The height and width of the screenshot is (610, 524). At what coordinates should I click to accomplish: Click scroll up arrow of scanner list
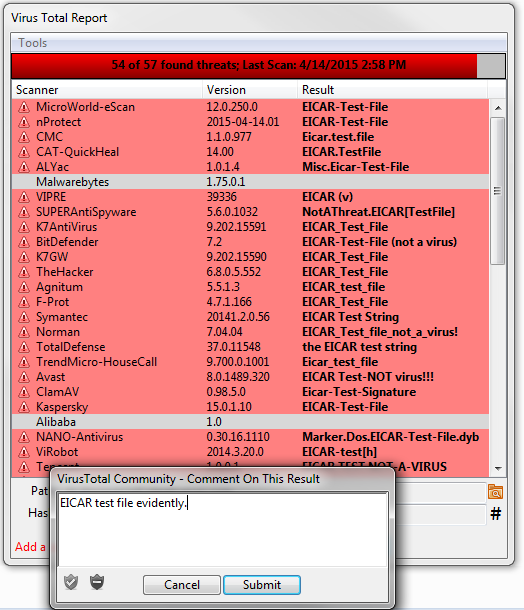click(x=498, y=108)
